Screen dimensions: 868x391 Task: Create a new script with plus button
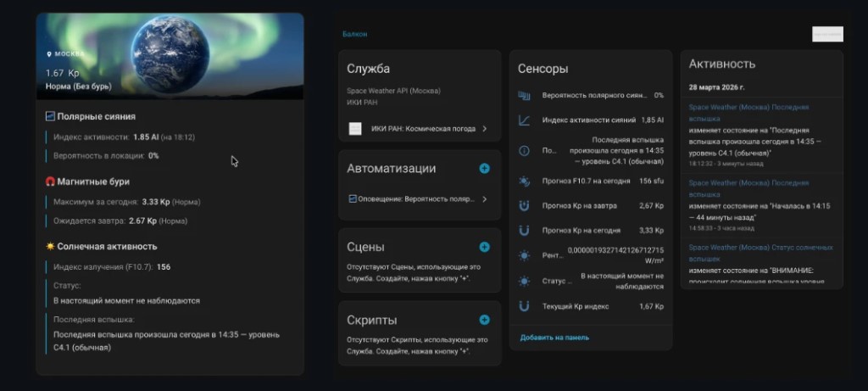pyautogui.click(x=484, y=320)
